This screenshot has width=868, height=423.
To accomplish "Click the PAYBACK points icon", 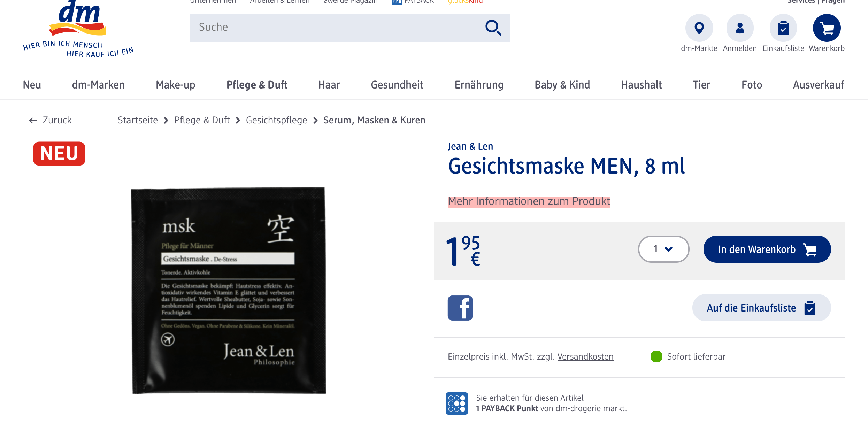I will (x=456, y=403).
